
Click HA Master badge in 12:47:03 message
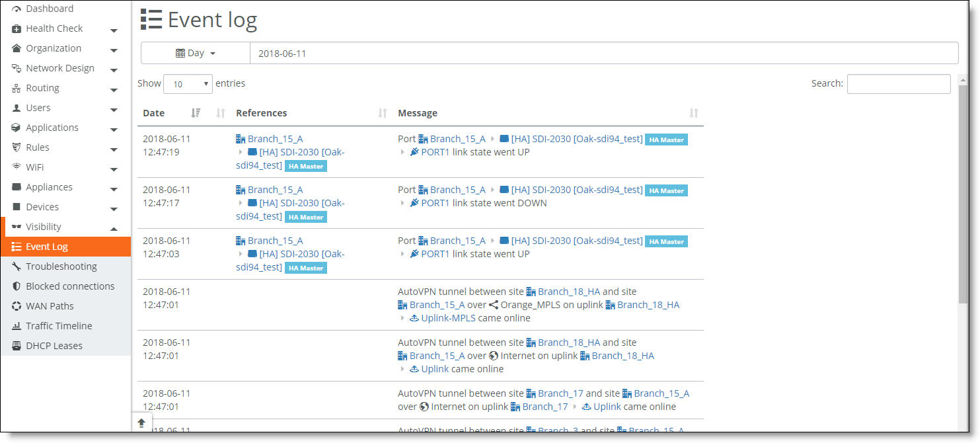[x=666, y=242]
